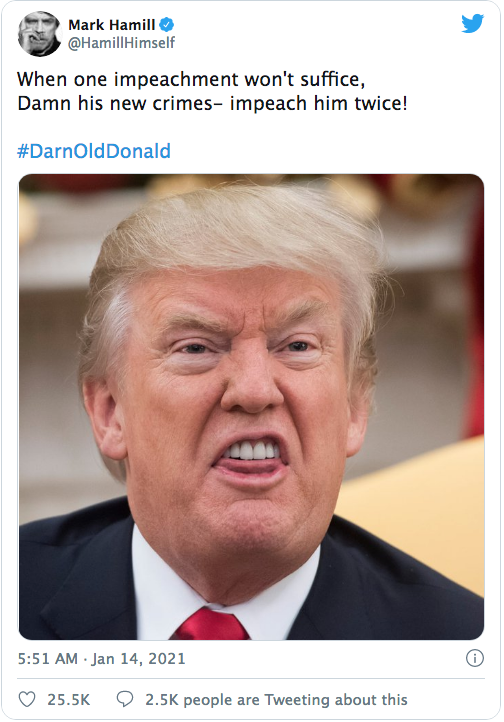The height and width of the screenshot is (722, 504).
Task: Like the tweet with heart icon
Action: pyautogui.click(x=27, y=699)
